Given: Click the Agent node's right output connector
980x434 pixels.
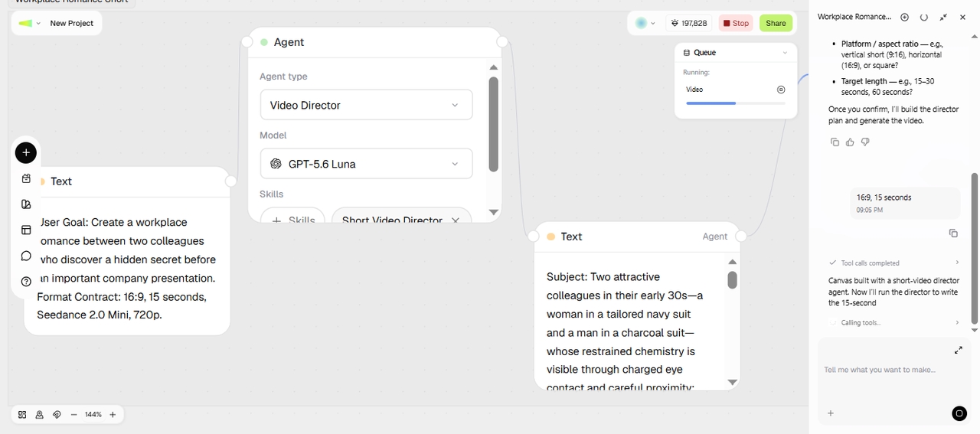Looking at the screenshot, I should point(502,42).
